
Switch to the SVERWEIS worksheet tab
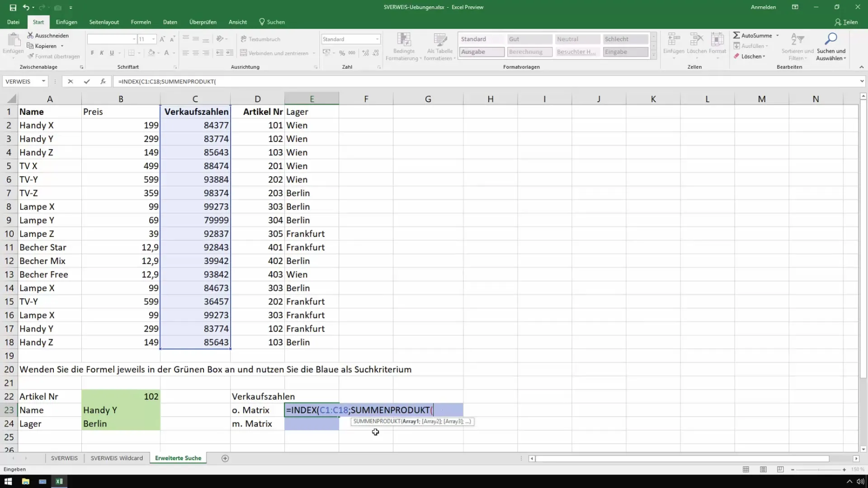(x=64, y=458)
